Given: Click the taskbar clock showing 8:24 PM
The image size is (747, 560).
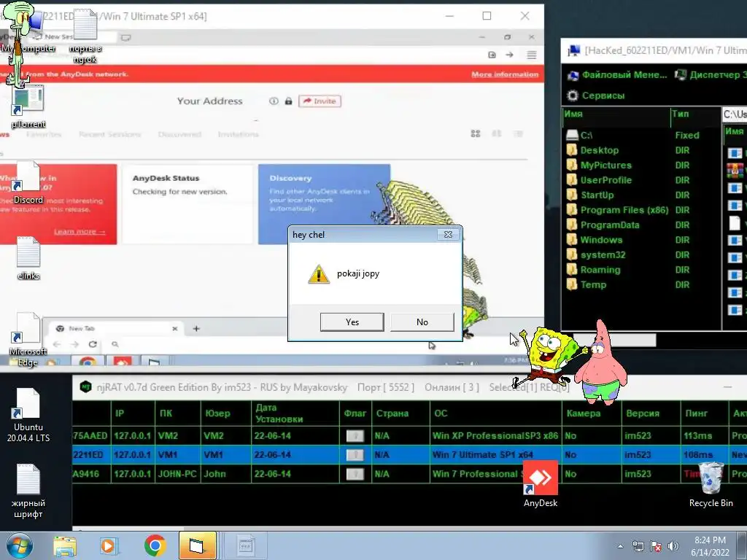Looking at the screenshot, I should 710,546.
